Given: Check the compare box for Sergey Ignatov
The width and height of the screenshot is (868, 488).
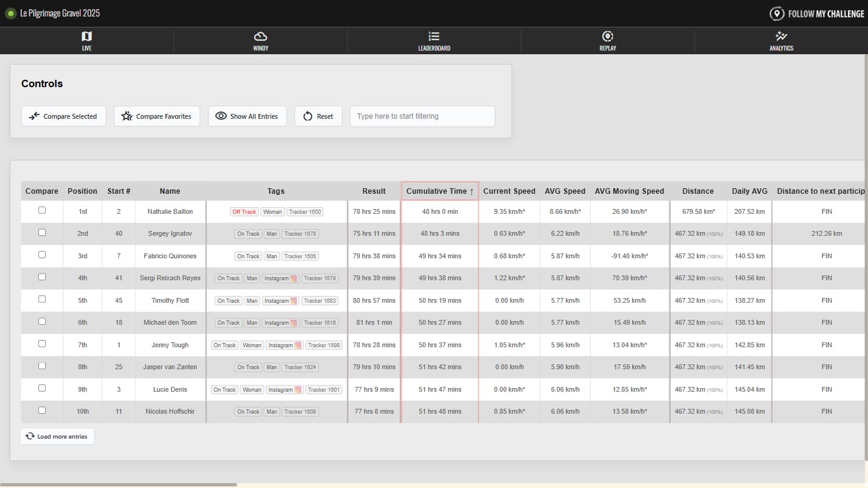Looking at the screenshot, I should 42,232.
